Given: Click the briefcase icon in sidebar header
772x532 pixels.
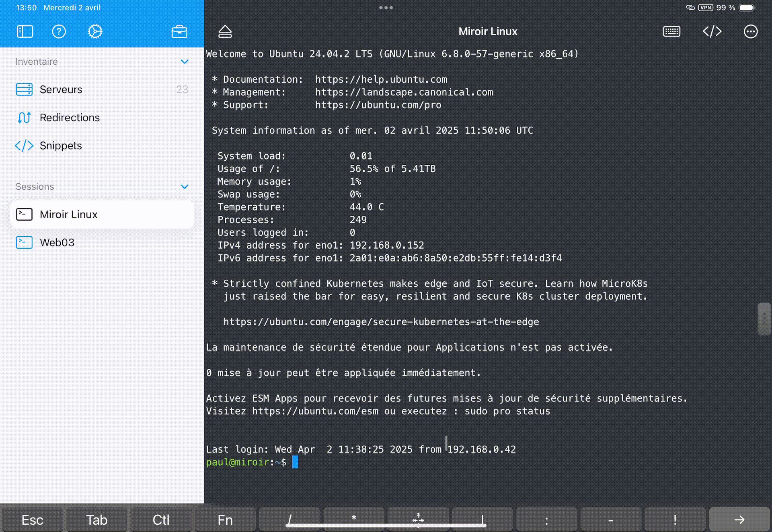Looking at the screenshot, I should tap(179, 31).
